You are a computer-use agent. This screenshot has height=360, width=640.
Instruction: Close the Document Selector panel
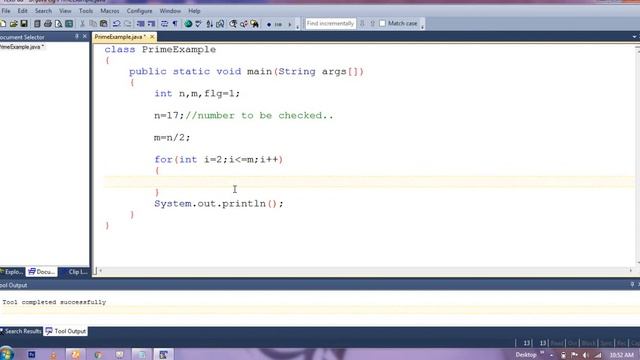pyautogui.click(x=85, y=36)
